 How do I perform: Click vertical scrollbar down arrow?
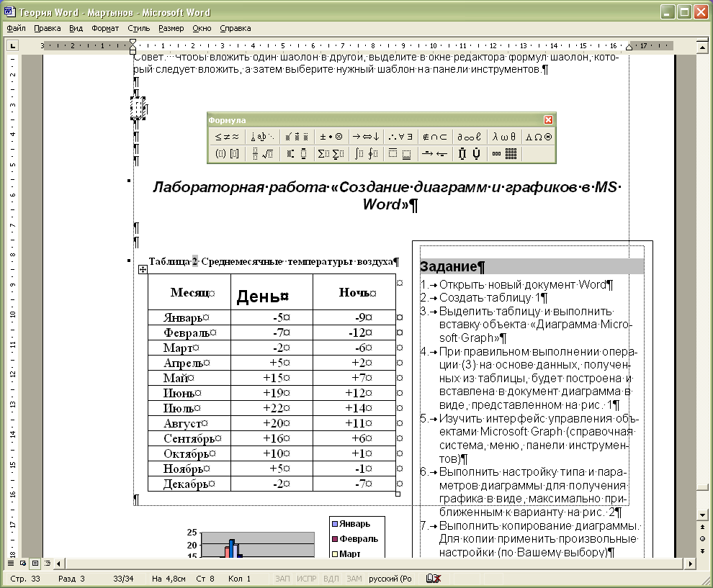pyautogui.click(x=702, y=515)
